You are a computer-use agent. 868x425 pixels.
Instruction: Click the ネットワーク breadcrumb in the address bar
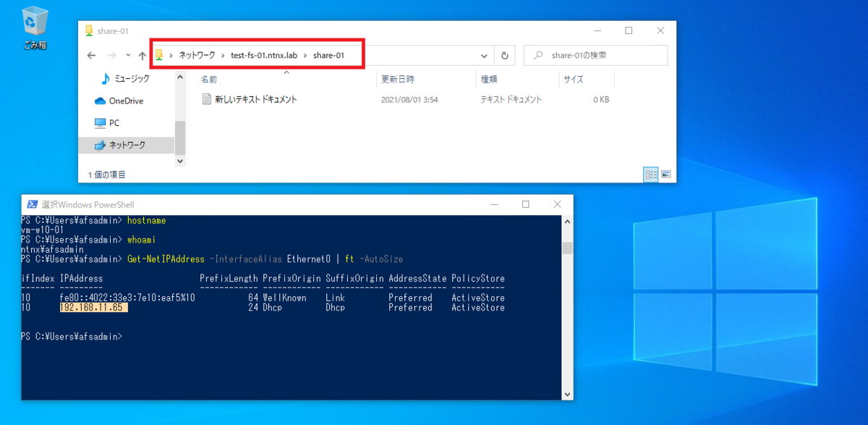coord(197,55)
